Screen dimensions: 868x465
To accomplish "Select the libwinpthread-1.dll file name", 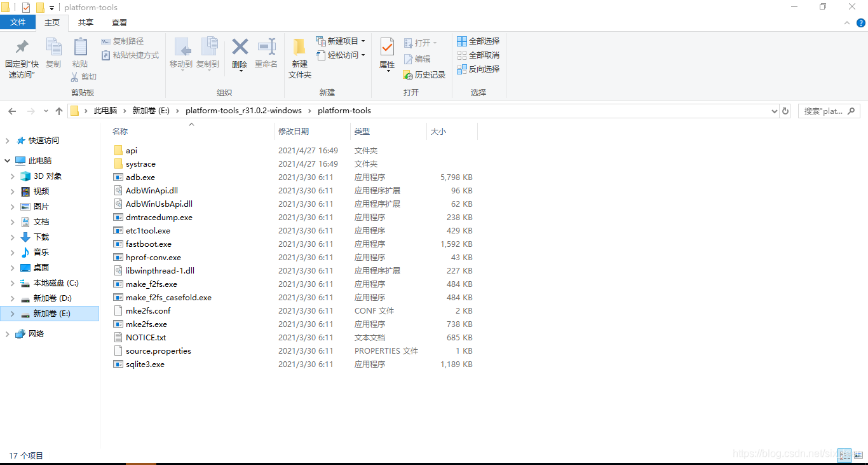I will click(160, 271).
